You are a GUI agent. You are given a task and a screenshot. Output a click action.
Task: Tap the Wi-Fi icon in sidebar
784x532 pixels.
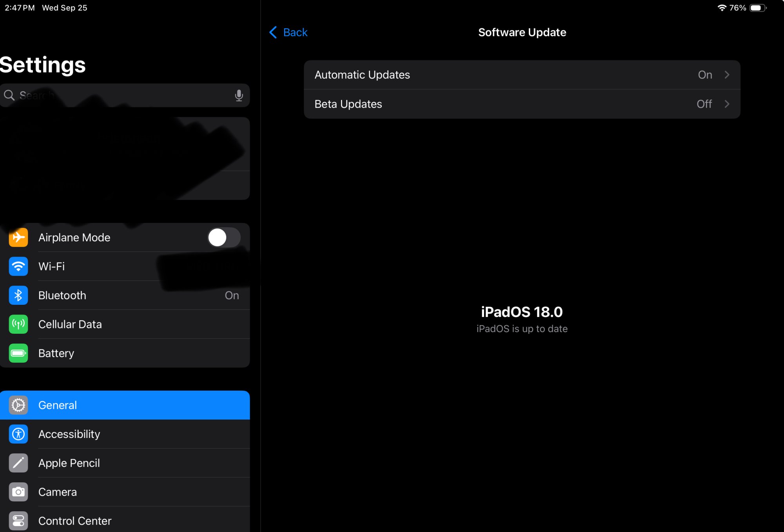18,266
